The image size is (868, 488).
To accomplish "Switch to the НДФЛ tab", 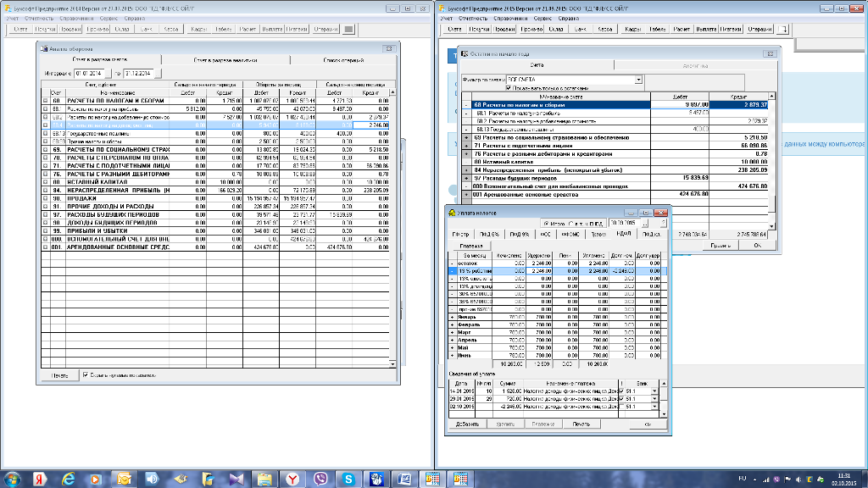I will click(x=623, y=234).
